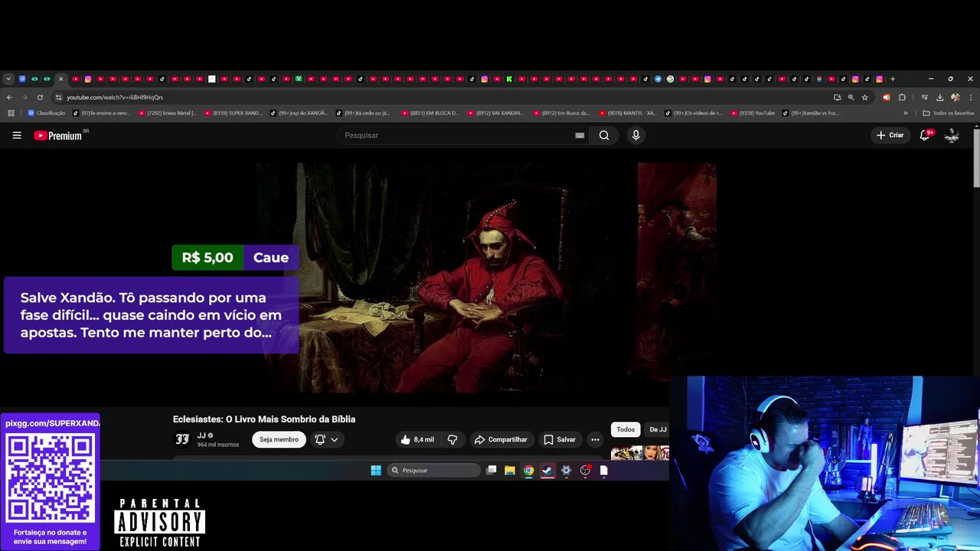Open the gear settings taskbar icon

(567, 470)
